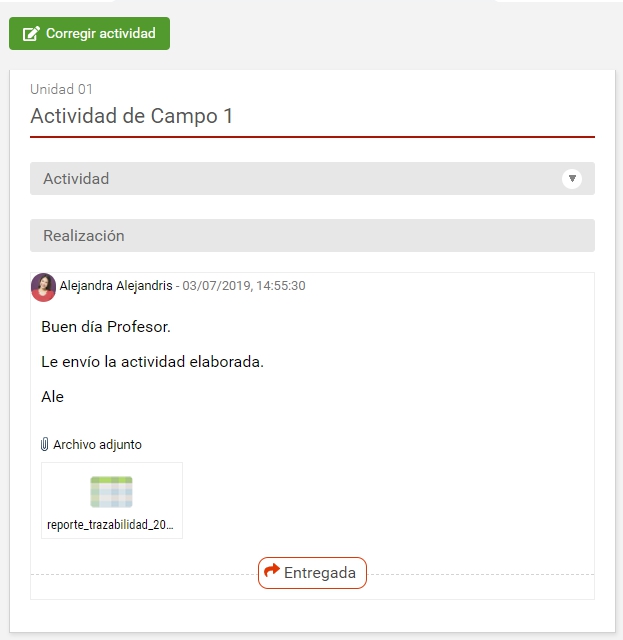The width and height of the screenshot is (623, 640).
Task: Click the Corregir actividad button
Action: [x=89, y=33]
